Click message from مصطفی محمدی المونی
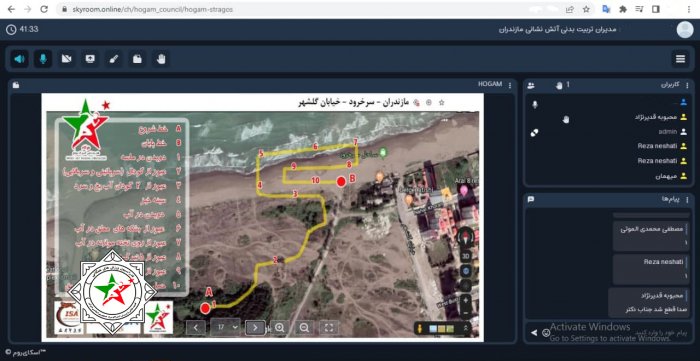This screenshot has width=700, height=361. point(651,236)
